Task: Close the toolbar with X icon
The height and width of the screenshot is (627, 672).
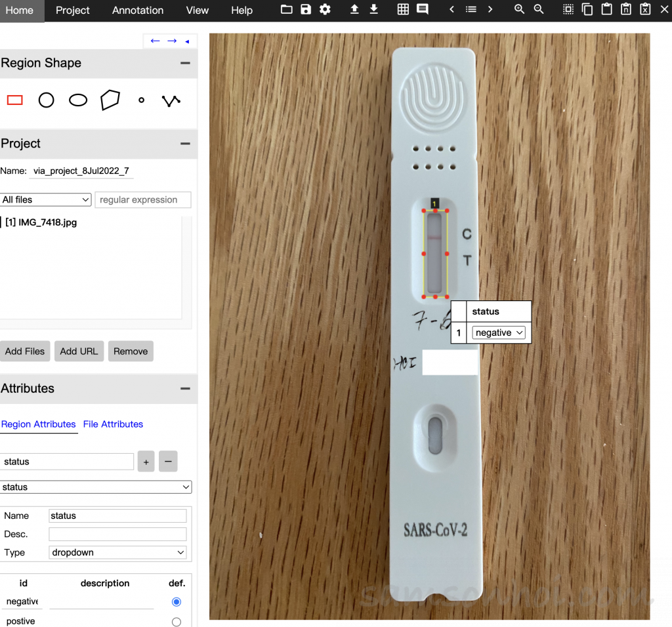Action: (x=664, y=9)
